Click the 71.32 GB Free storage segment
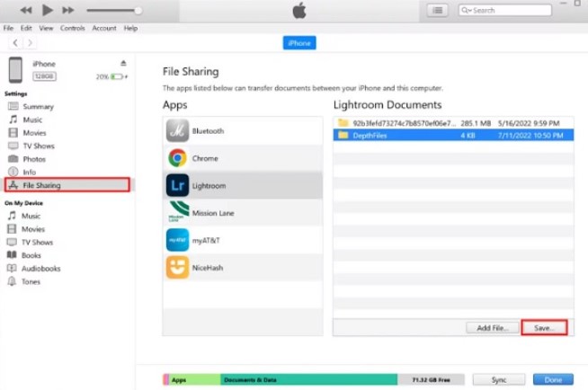Screen dimensions: 588x390 coord(431,380)
